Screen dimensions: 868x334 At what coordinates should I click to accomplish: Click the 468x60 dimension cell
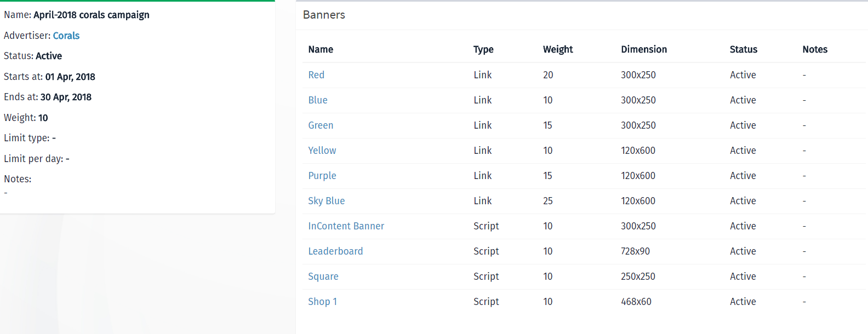(636, 302)
